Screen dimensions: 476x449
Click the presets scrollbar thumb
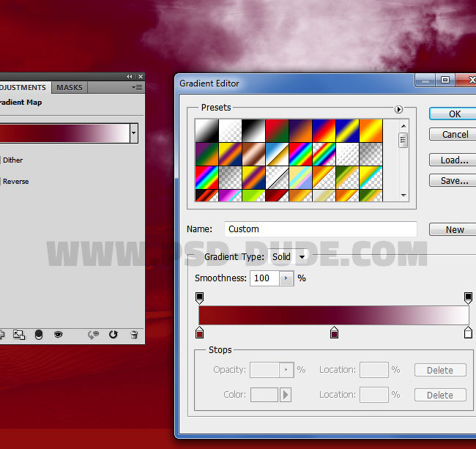point(403,140)
